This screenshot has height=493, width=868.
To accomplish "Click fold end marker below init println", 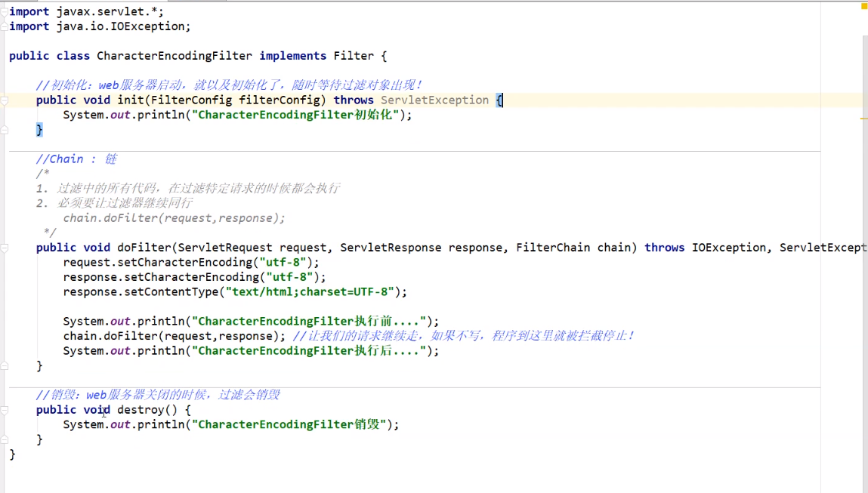I will [4, 130].
